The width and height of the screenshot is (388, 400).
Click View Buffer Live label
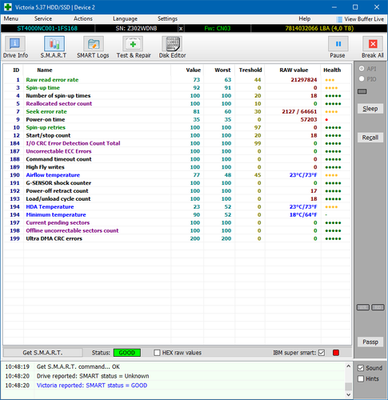(364, 19)
